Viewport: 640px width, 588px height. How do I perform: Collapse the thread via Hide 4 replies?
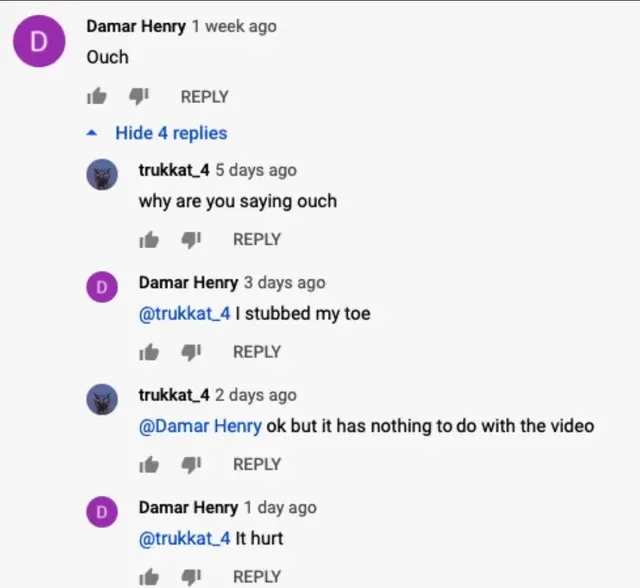click(157, 133)
